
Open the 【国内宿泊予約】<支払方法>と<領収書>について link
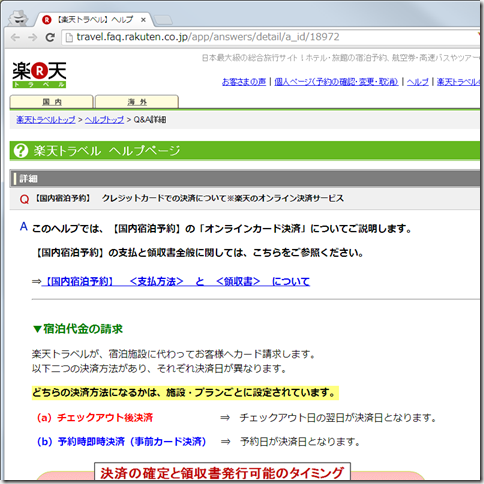coord(176,282)
